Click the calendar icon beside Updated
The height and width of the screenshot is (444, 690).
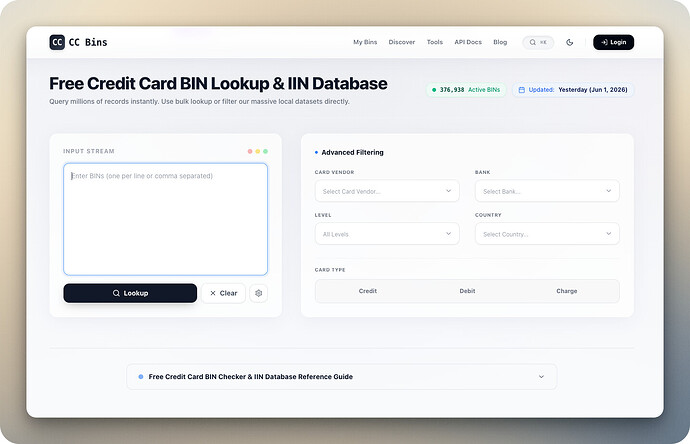[521, 90]
